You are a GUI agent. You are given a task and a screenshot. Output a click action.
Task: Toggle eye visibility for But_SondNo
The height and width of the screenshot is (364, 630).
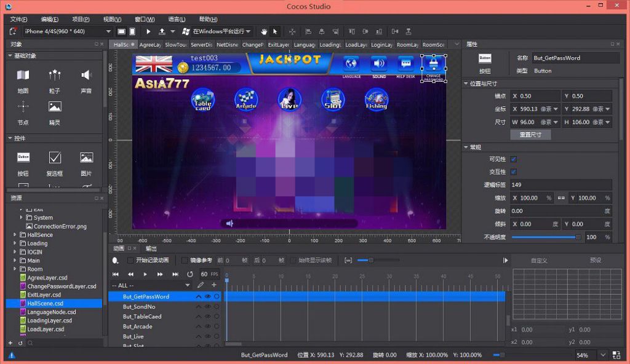tap(208, 307)
